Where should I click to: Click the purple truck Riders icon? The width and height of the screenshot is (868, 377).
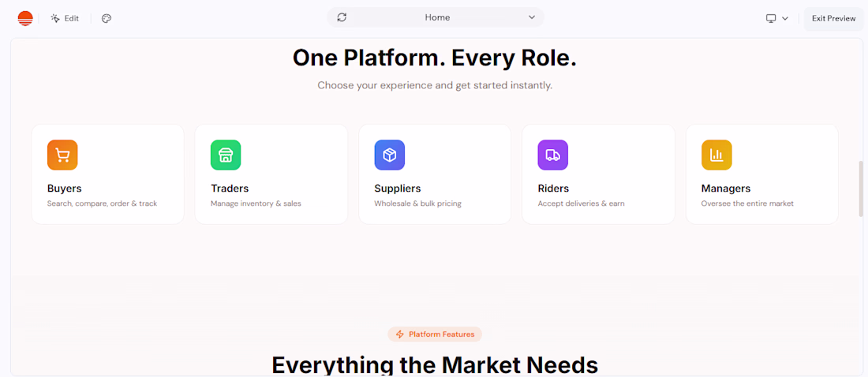(553, 155)
